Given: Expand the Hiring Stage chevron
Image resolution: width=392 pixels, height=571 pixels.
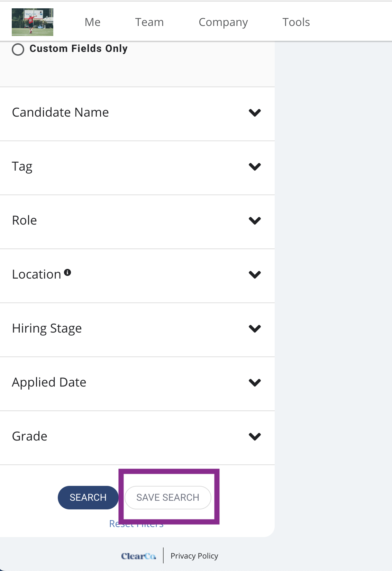Looking at the screenshot, I should tap(255, 328).
